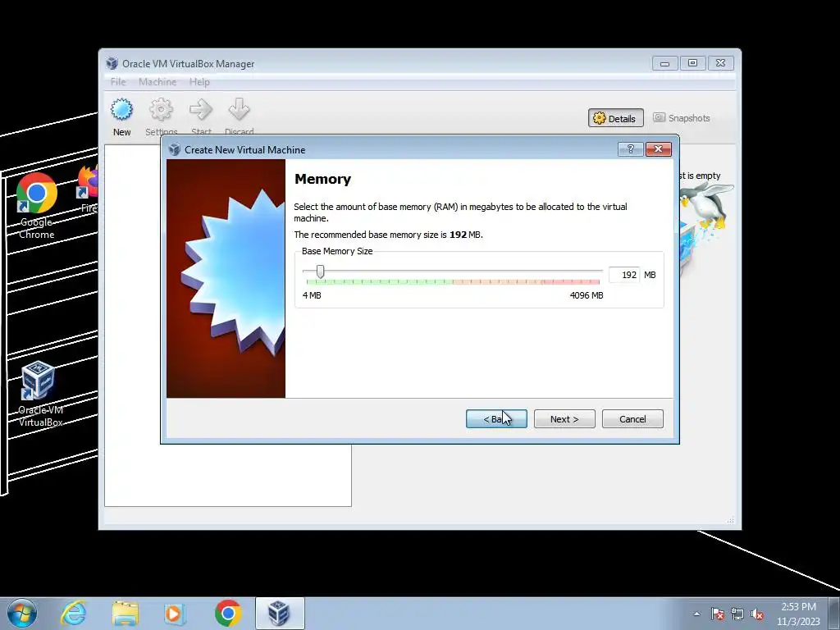Select the VirtualBox taskbar button
Screen dimensions: 840x630
[280, 614]
